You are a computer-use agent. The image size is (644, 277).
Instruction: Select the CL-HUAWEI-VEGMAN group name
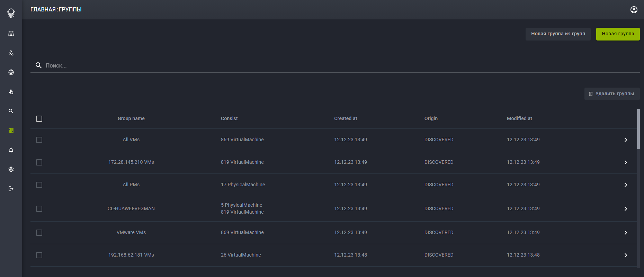tap(131, 208)
